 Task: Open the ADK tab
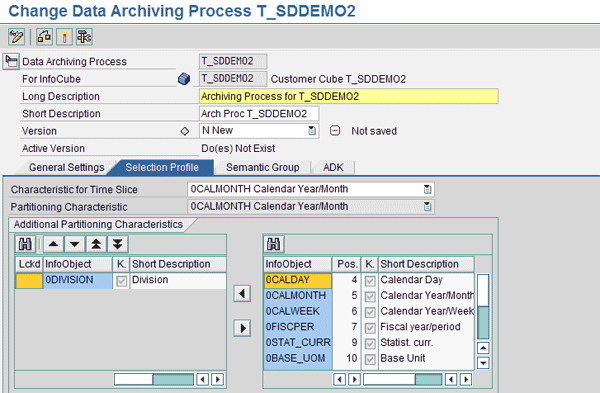333,168
